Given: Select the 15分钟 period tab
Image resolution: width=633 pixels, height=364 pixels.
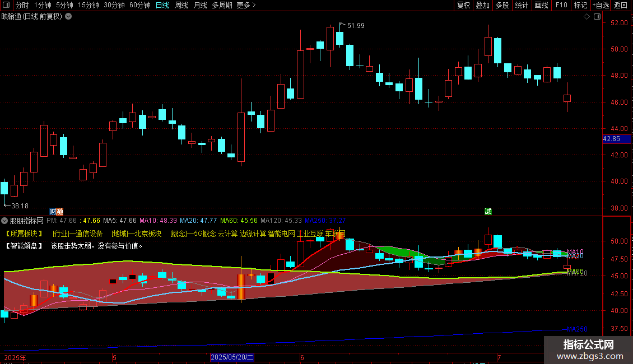Looking at the screenshot, I should click(x=89, y=5).
